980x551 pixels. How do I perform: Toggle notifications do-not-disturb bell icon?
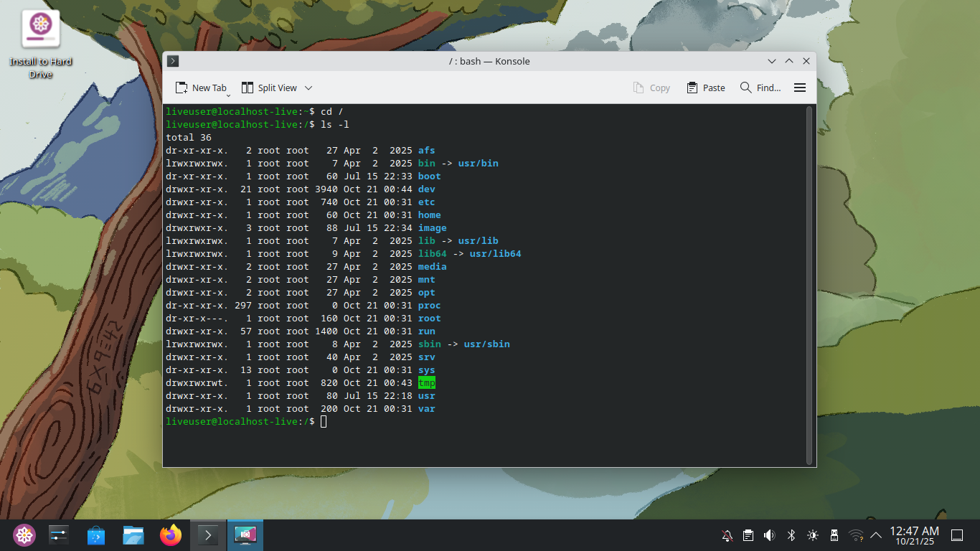[727, 535]
